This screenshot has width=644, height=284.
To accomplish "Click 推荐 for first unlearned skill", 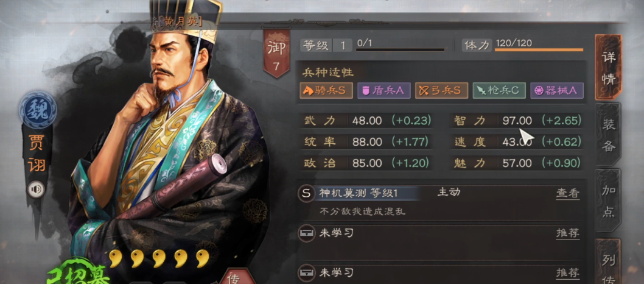I will (567, 233).
